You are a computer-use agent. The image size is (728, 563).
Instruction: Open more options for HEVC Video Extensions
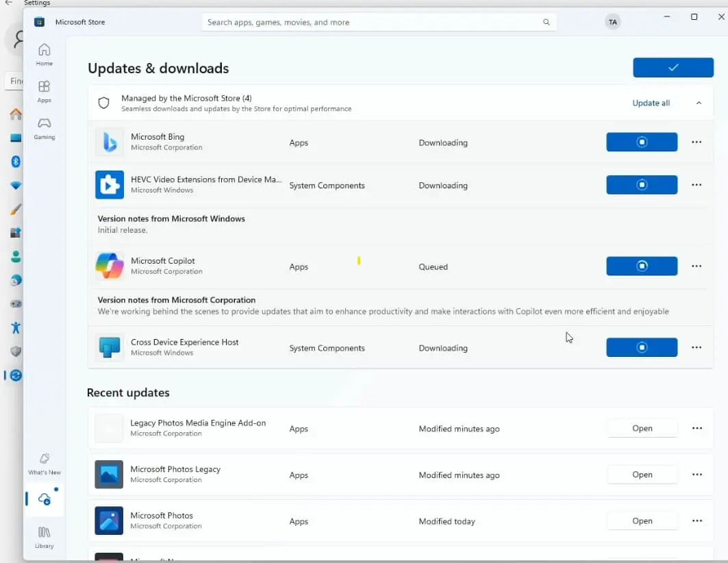point(696,185)
